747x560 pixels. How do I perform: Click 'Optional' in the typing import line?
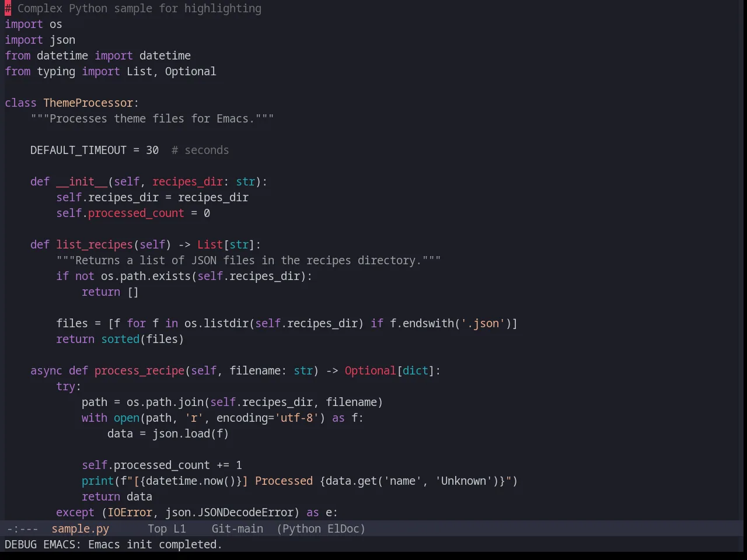190,71
